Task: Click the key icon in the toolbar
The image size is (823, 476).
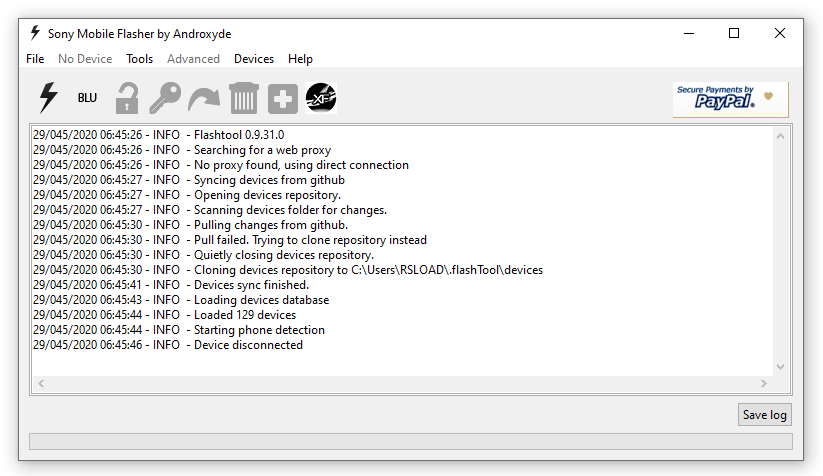Action: coord(165,98)
